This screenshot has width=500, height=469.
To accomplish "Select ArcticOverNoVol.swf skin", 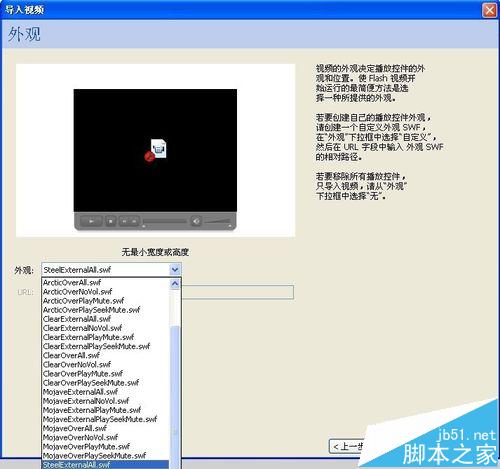I will tap(105, 292).
